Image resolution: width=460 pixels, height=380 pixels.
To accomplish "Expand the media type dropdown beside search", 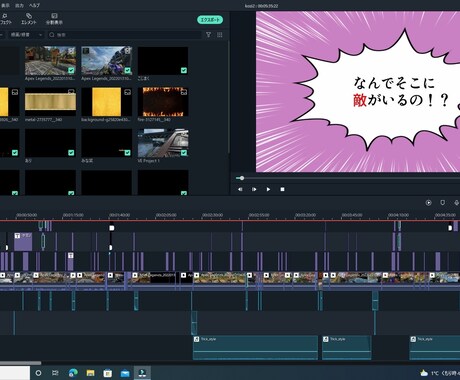I will tap(27, 35).
